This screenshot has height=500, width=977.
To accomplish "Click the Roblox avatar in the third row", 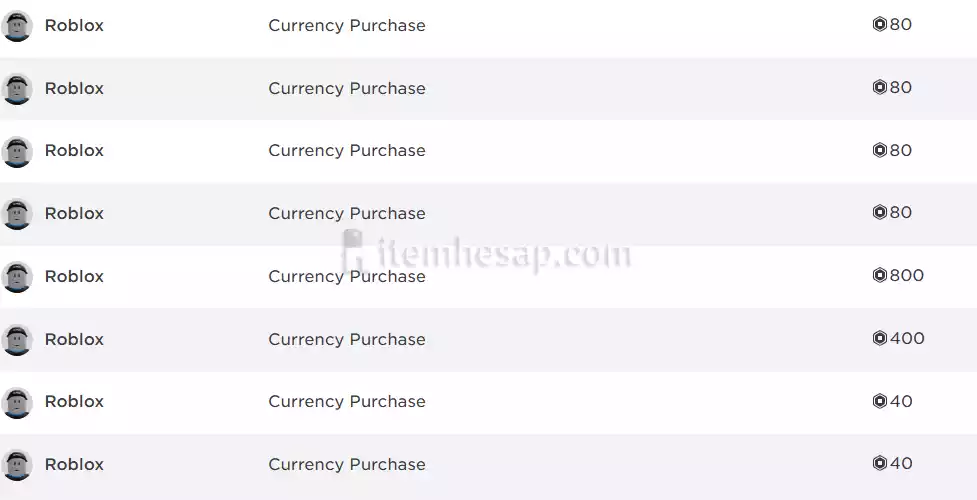I will click(17, 151).
